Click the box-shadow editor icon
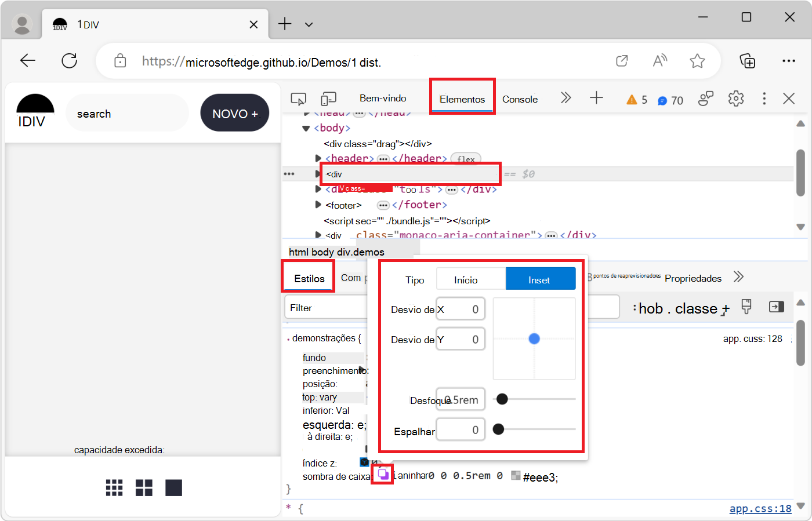The height and width of the screenshot is (521, 812). coord(383,475)
